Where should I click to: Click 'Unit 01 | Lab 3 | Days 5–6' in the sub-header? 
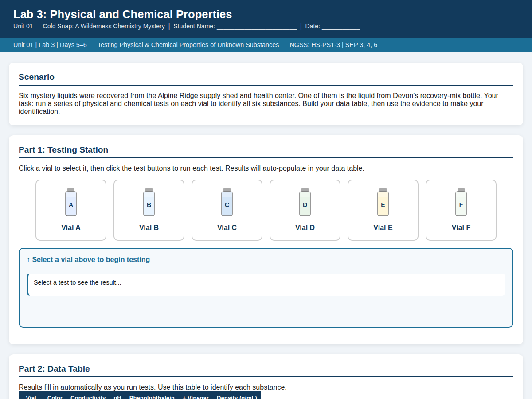tap(50, 45)
